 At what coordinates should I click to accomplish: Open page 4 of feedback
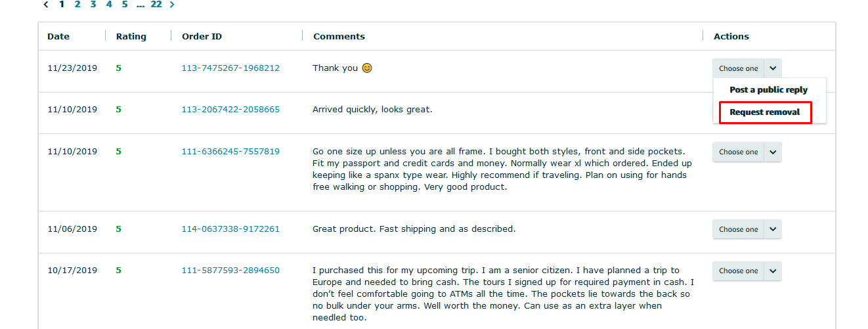109,5
